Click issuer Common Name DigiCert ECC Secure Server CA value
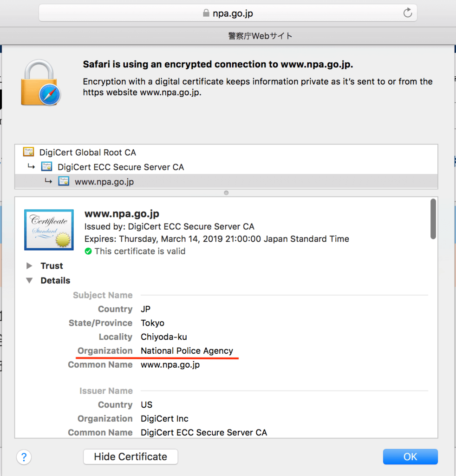The width and height of the screenshot is (456, 476). 204,432
